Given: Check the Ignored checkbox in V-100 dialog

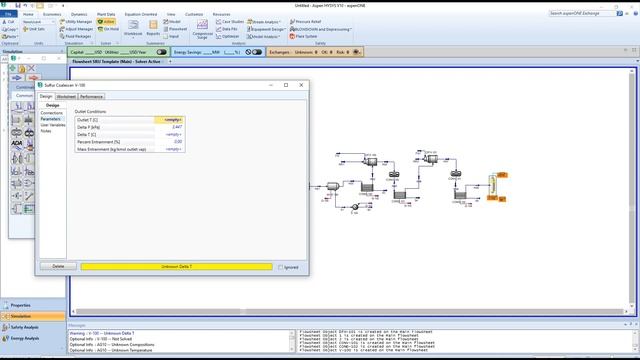Looking at the screenshot, I should [280, 267].
